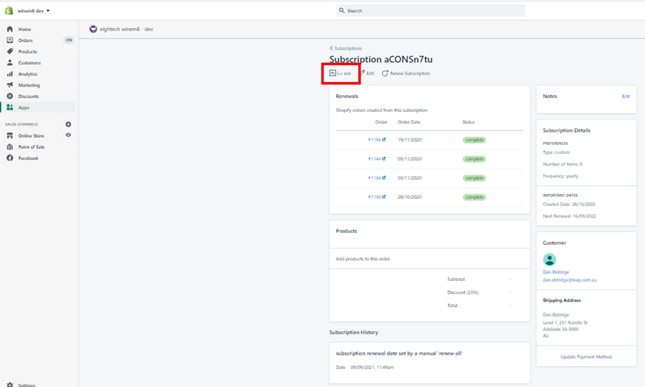Open the Facebook sales channel
The image size is (645, 387).
pos(28,158)
